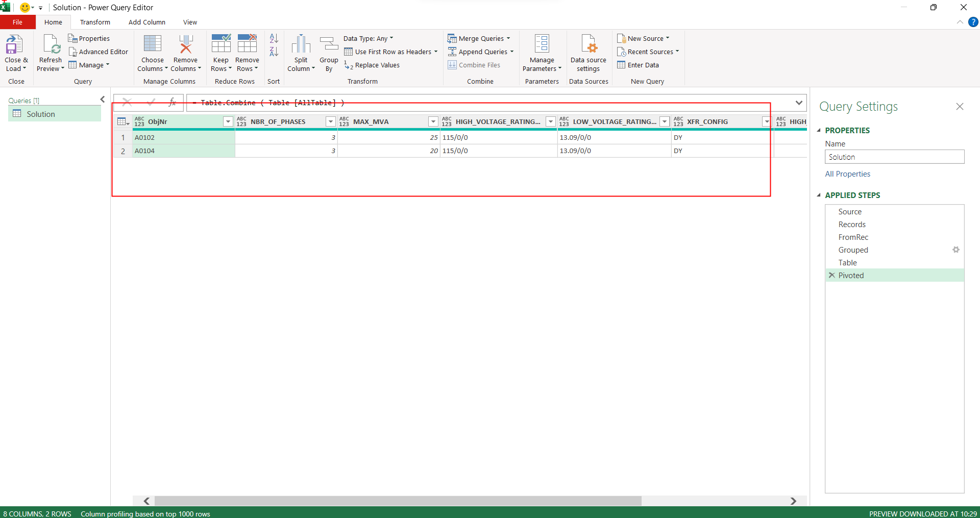Select the Solution query in Queries pane
The height and width of the screenshot is (518, 980).
55,114
